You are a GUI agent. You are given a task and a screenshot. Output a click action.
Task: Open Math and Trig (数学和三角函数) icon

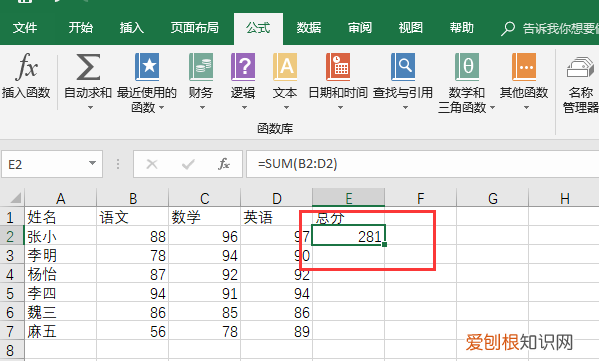[x=467, y=67]
